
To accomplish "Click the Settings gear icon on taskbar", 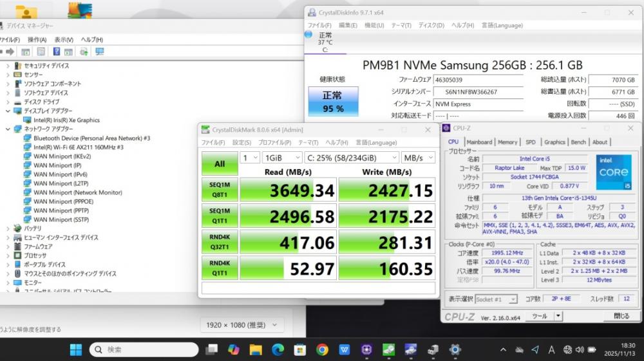I will pyautogui.click(x=455, y=349).
